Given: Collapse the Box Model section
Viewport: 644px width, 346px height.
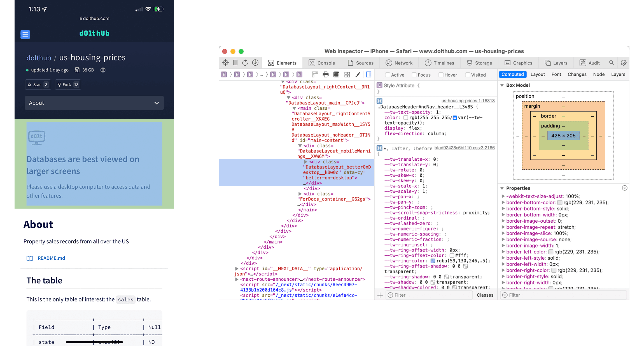Looking at the screenshot, I should point(502,85).
